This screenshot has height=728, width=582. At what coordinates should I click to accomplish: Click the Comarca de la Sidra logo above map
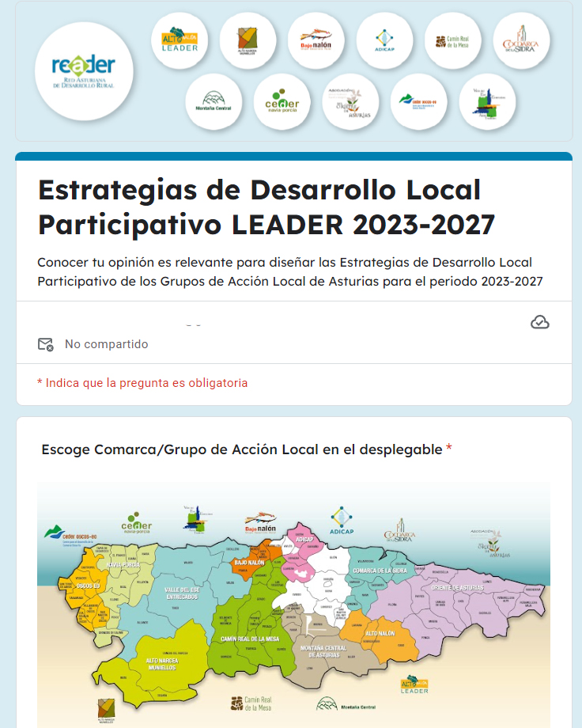pyautogui.click(x=399, y=531)
